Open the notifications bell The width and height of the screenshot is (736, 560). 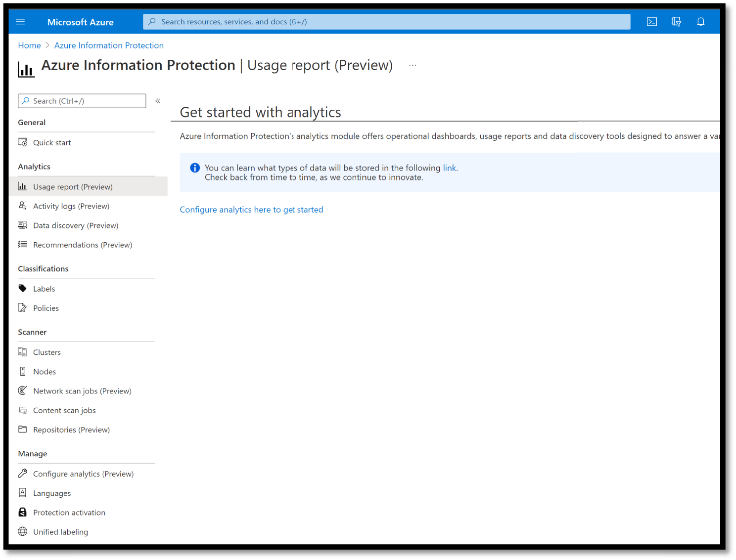tap(700, 22)
